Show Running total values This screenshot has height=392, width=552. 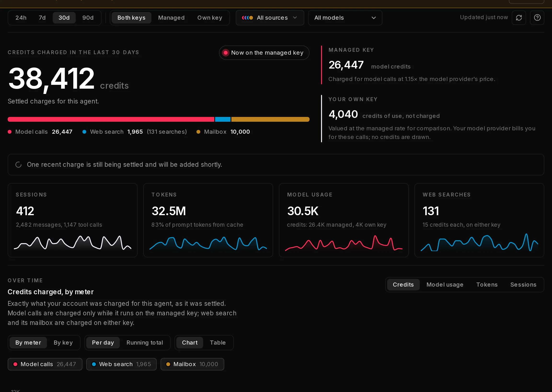[x=144, y=342]
